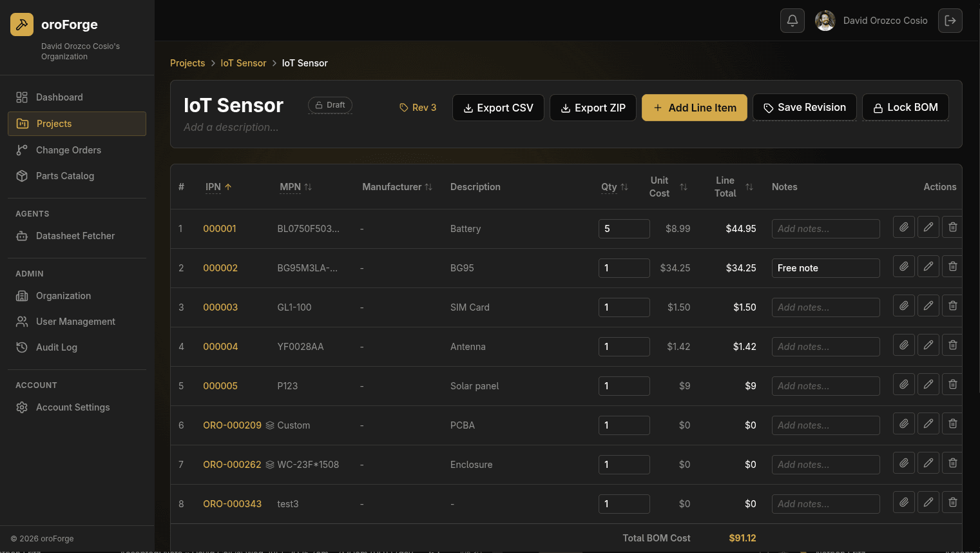Delete the SIM Card line item
Viewport: 980px width, 553px height.
pyautogui.click(x=953, y=306)
